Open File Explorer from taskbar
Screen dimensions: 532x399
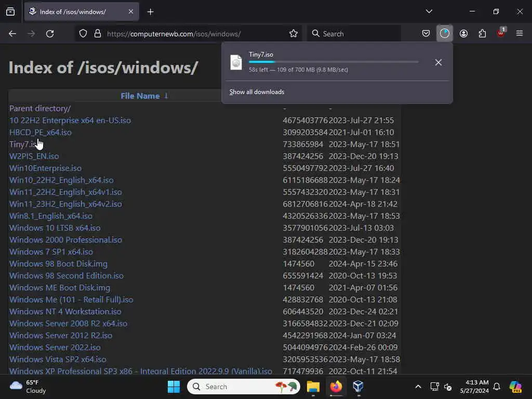[313, 387]
